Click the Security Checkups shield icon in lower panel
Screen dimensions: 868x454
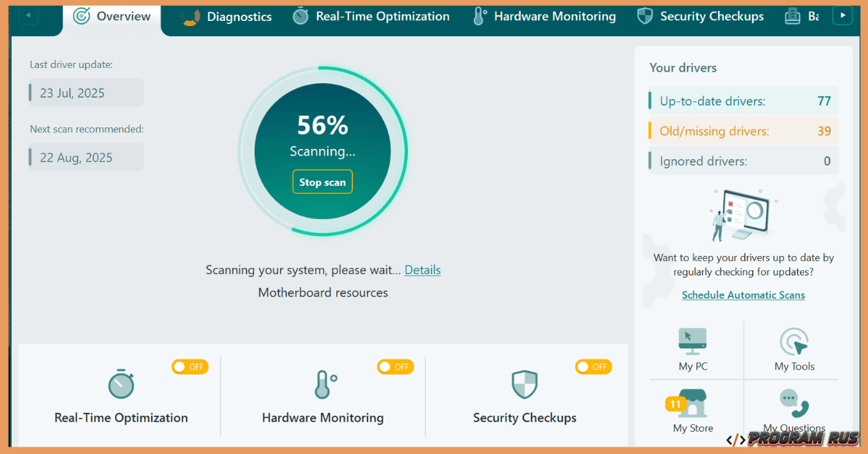524,385
